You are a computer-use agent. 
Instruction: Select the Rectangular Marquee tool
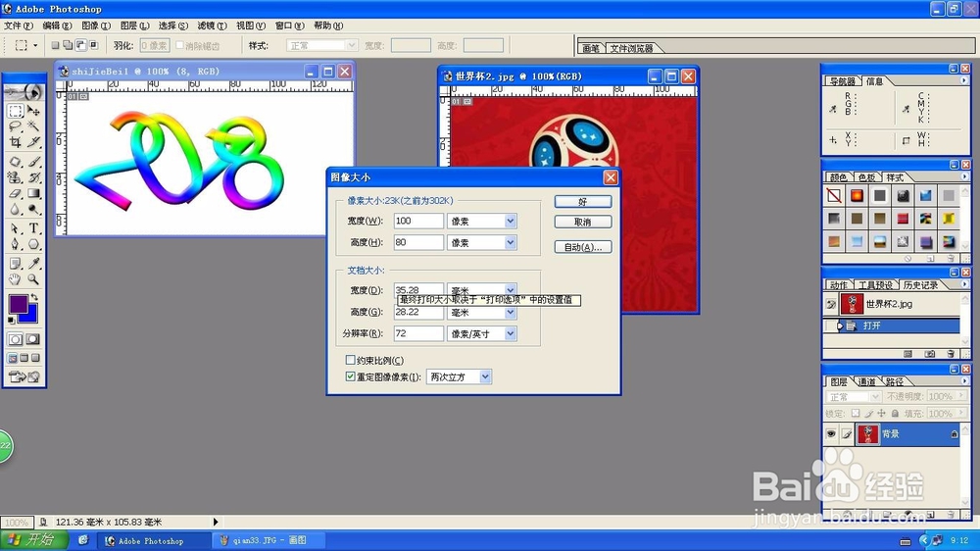tap(16, 112)
